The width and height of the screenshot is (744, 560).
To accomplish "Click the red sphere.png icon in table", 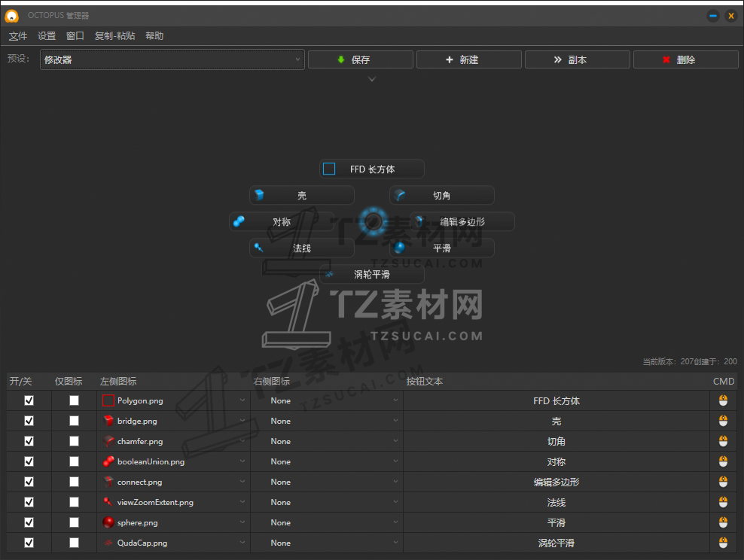I will point(108,522).
